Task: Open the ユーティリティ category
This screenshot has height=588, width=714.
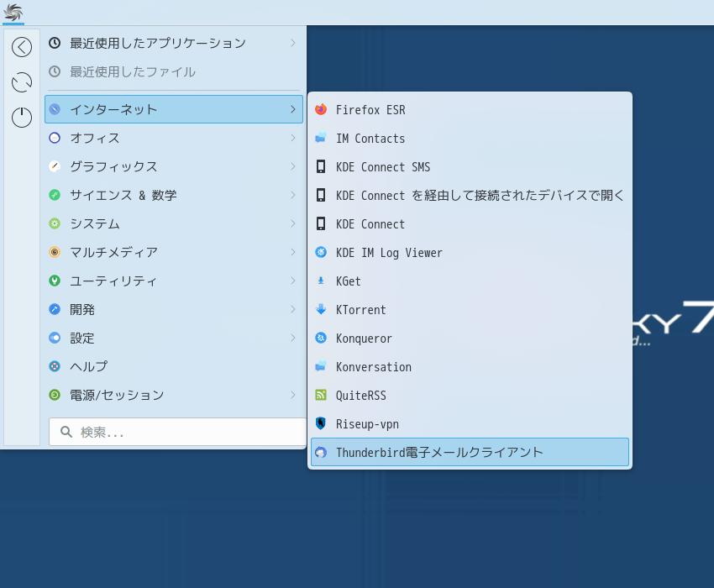Action: click(x=174, y=281)
